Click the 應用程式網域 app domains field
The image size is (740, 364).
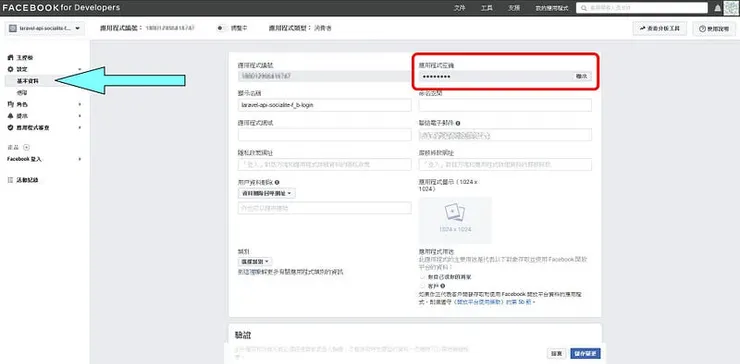tap(325, 135)
